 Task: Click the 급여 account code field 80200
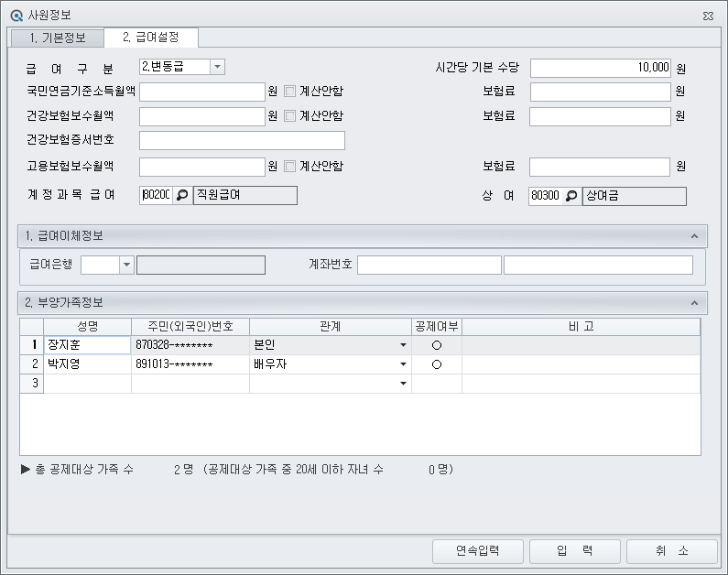click(157, 195)
